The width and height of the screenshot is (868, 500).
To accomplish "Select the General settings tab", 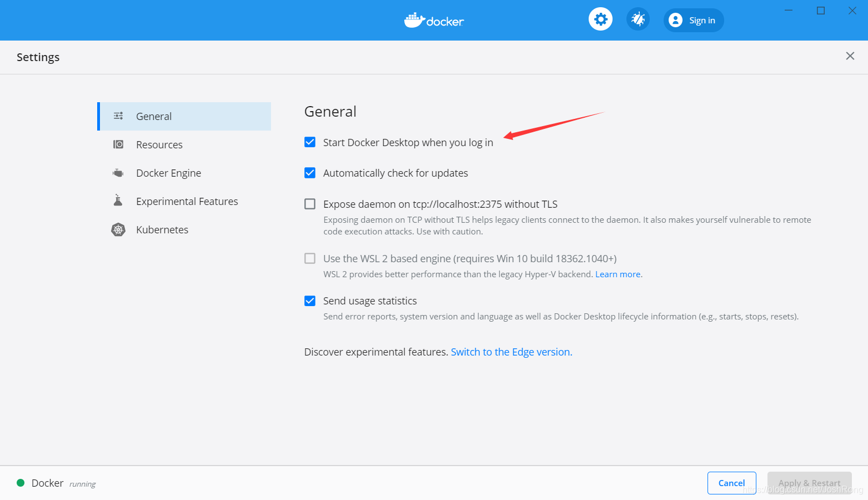I will (x=184, y=116).
